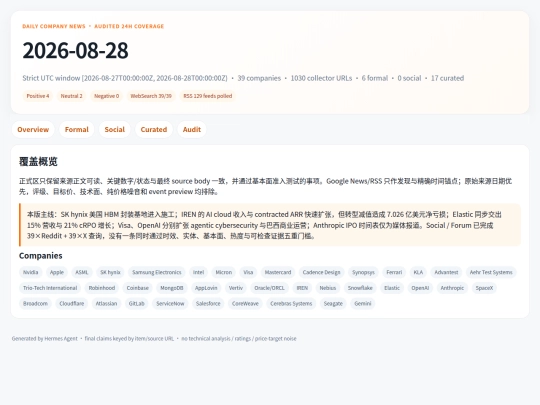Image resolution: width=540 pixels, height=405 pixels.
Task: Select the SK hynix company chip
Action: (x=110, y=272)
